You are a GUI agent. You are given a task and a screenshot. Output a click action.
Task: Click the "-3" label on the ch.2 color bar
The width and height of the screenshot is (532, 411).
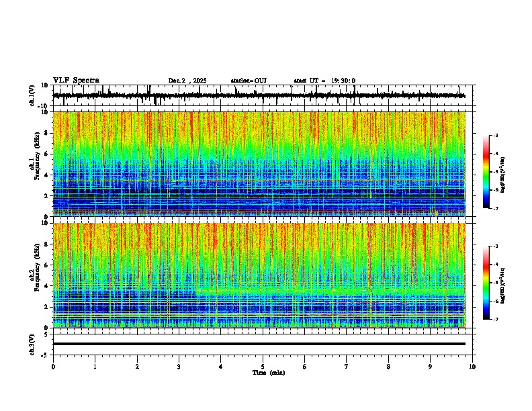pyautogui.click(x=496, y=246)
